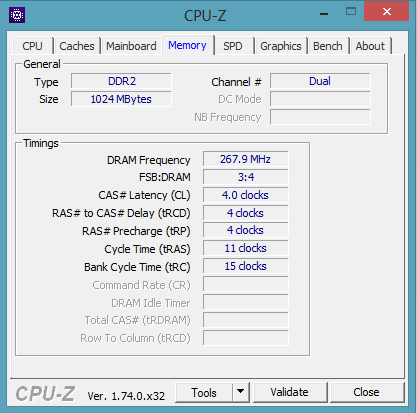Maximize the CPU-Z window
The width and height of the screenshot is (417, 413).
point(351,12)
